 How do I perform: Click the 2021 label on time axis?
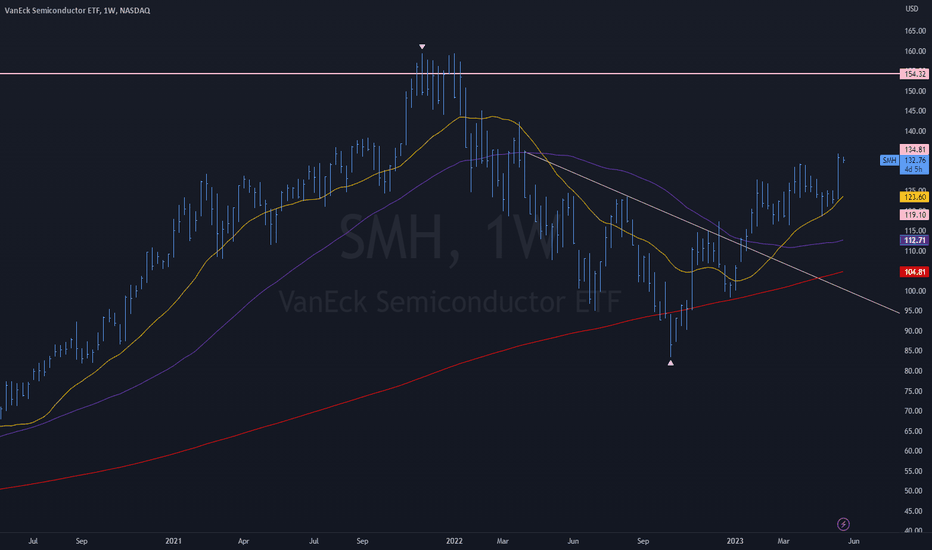click(174, 541)
